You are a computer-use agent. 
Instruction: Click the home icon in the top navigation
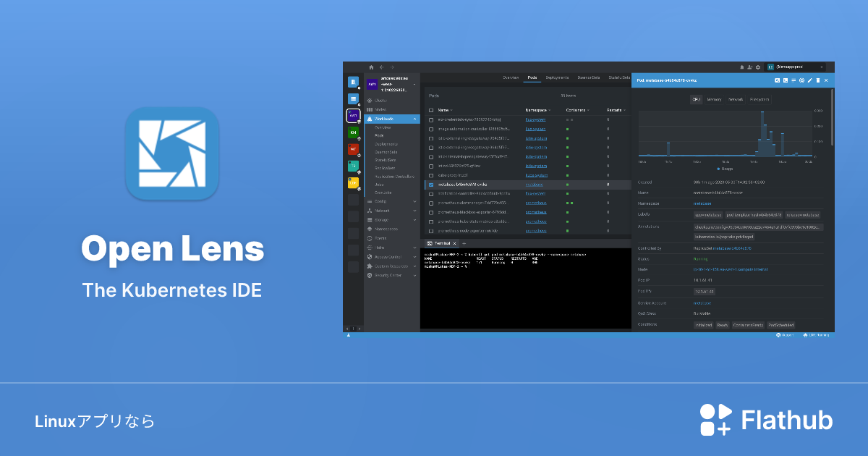pyautogui.click(x=370, y=67)
